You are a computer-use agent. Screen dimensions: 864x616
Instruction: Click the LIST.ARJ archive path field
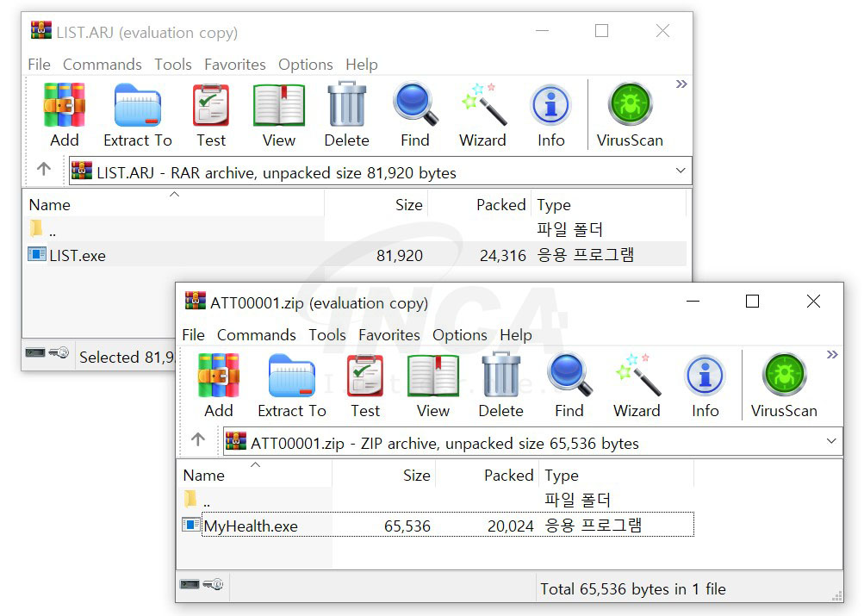tap(380, 171)
